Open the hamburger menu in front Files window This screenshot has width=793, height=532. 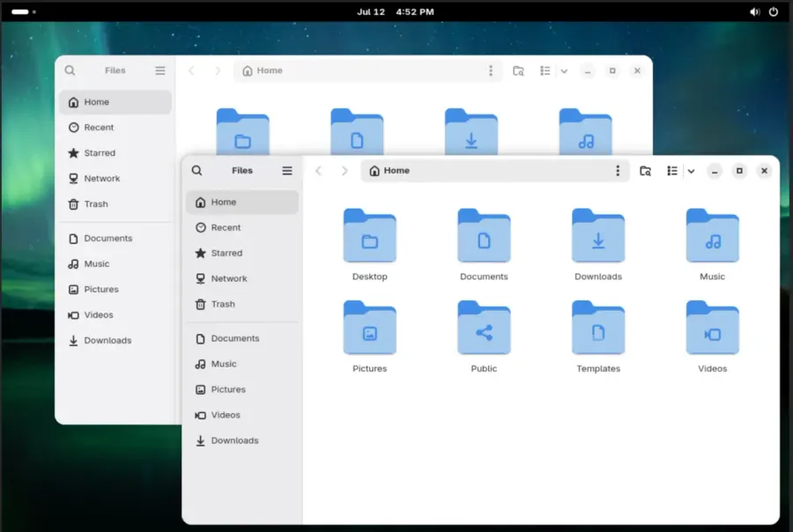coord(287,170)
